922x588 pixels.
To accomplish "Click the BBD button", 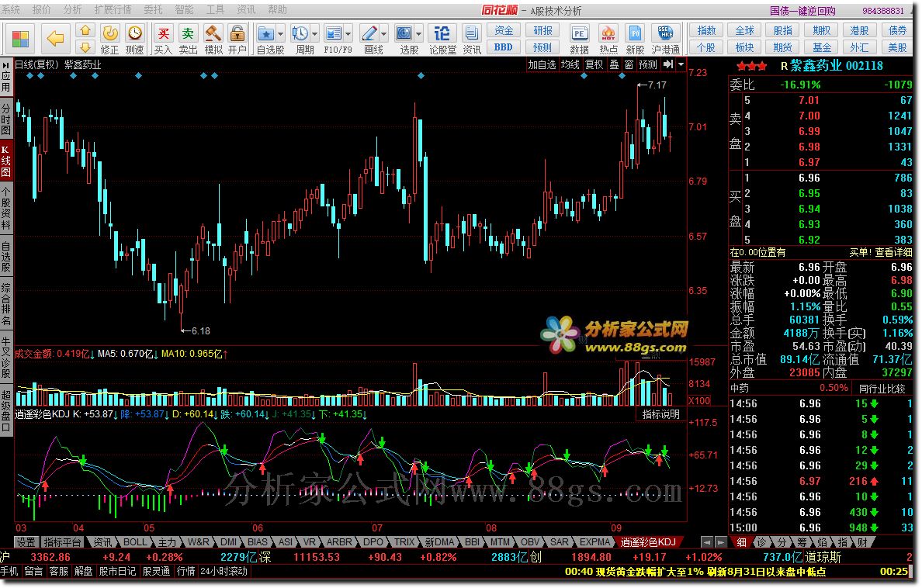I will (504, 47).
